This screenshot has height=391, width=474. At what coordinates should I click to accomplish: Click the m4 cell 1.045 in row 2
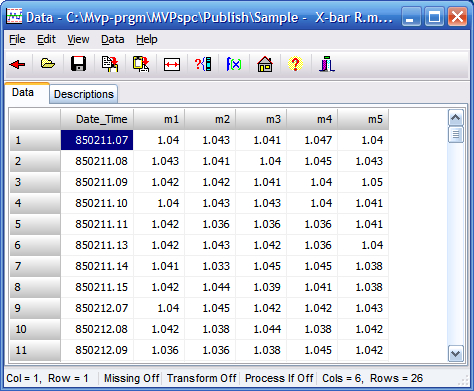(312, 161)
